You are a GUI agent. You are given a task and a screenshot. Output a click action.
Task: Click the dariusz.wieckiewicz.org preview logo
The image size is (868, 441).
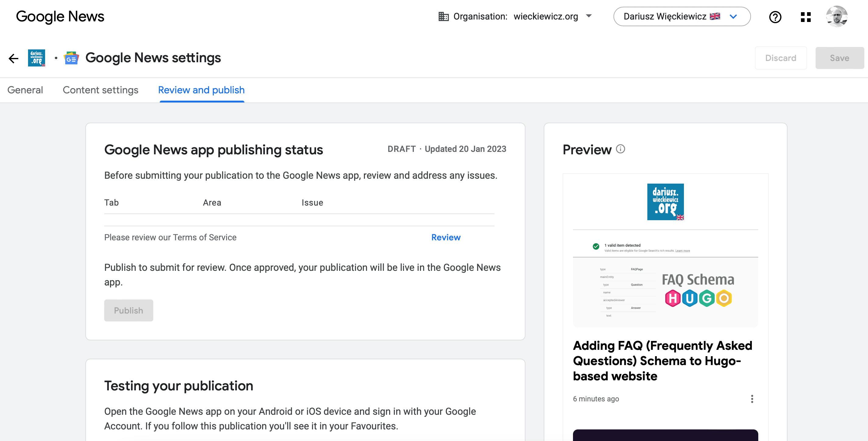[665, 202]
